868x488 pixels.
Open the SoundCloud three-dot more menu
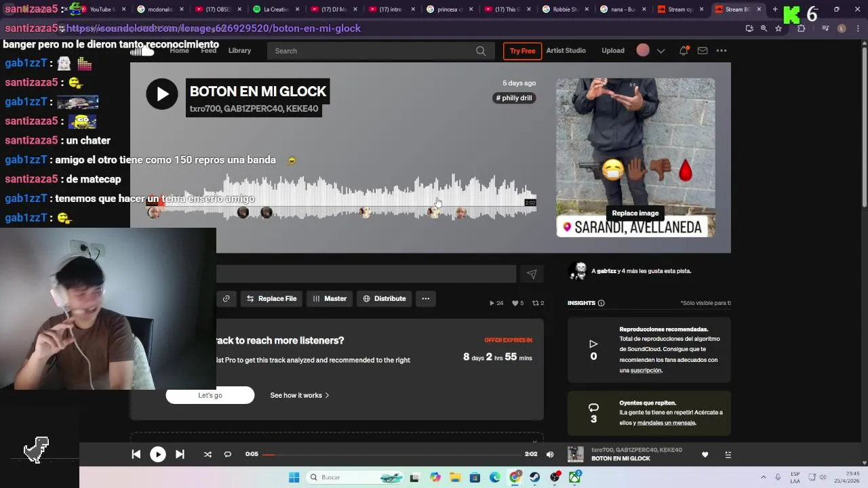pos(722,51)
